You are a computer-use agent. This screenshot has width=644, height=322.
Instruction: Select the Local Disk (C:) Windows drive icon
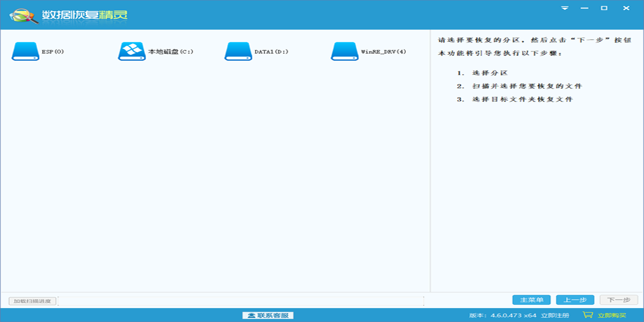pyautogui.click(x=131, y=52)
